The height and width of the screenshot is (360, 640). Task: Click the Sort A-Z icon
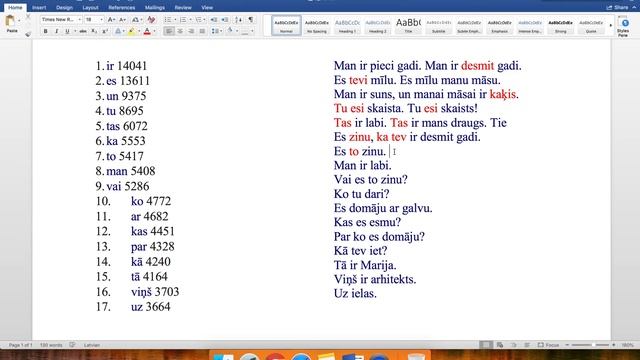pos(239,20)
